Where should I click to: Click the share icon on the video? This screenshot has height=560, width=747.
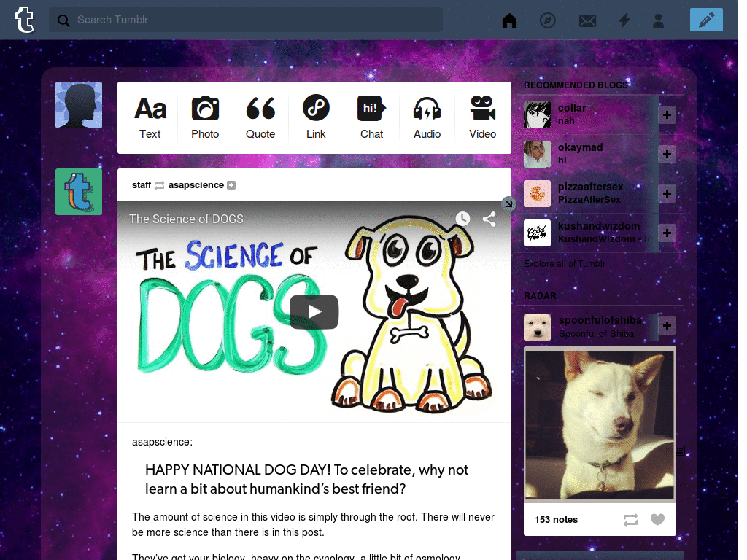pos(489,219)
